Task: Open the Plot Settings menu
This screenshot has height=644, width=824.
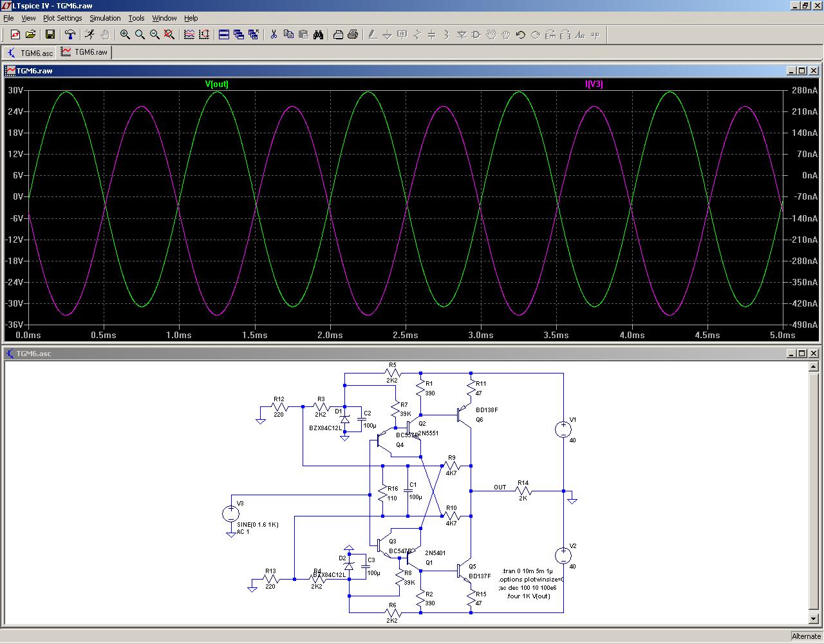Action: tap(62, 18)
